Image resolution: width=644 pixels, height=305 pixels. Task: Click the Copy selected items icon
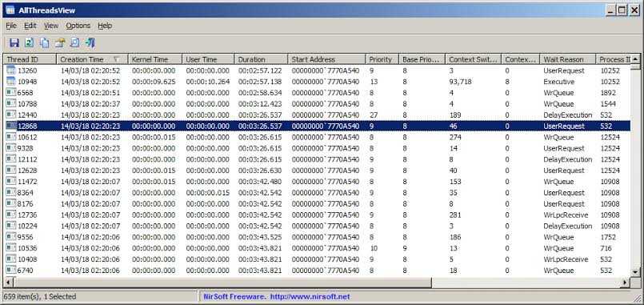[44, 42]
